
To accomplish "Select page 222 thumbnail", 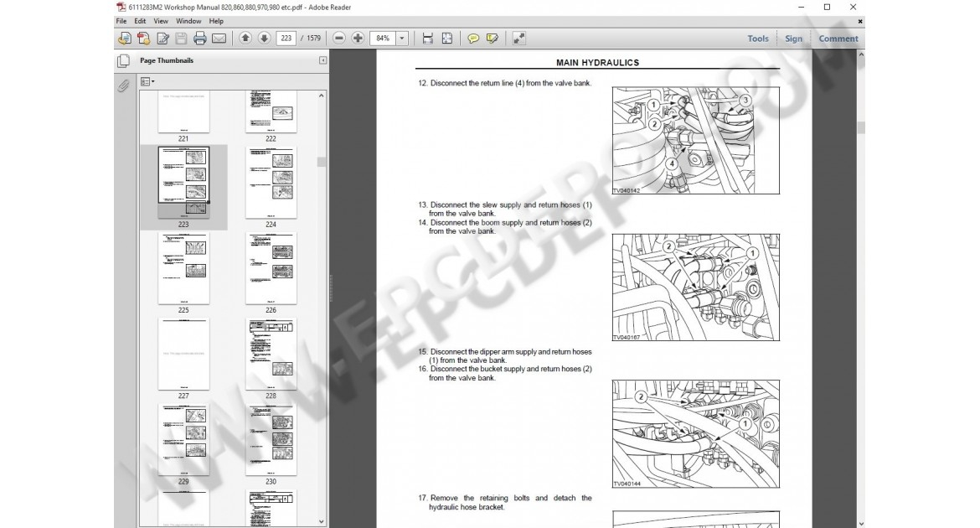I will 271,111.
